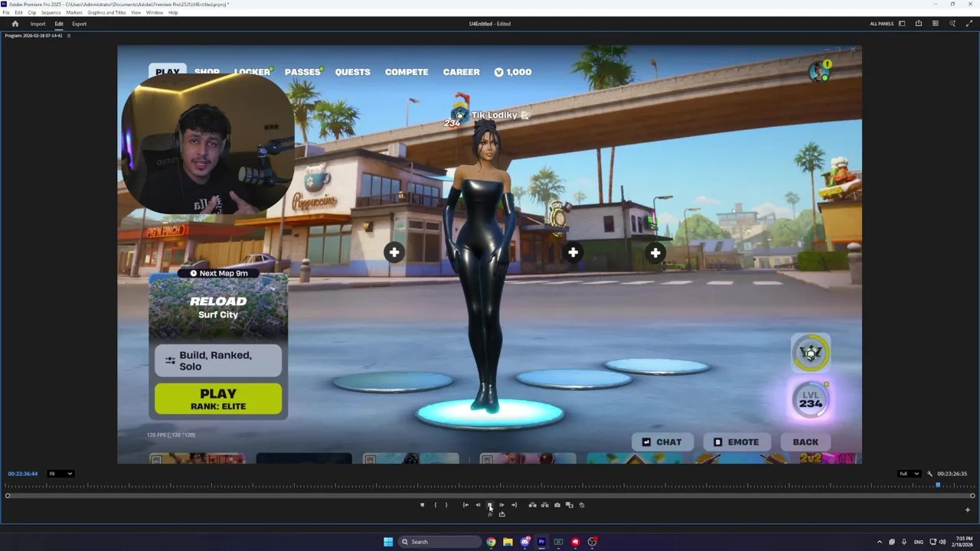
Task: Open the Markers menu
Action: coord(74,13)
